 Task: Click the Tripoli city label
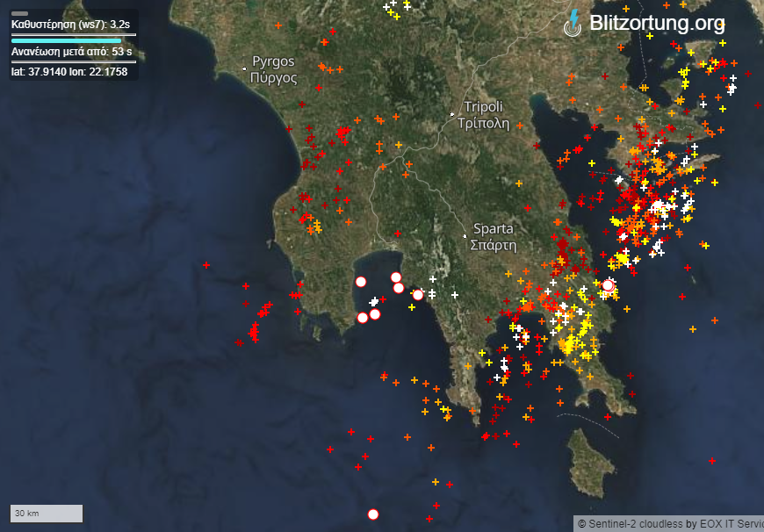coord(483,115)
